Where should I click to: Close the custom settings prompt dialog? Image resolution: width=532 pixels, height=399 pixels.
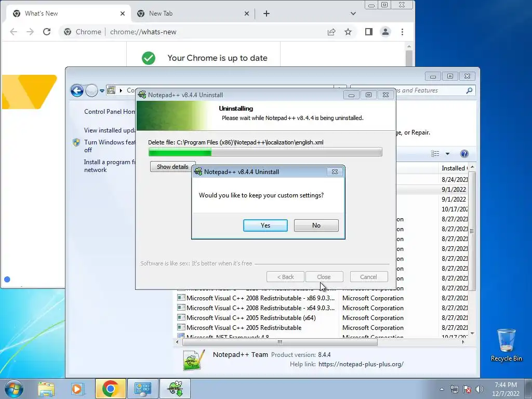coord(335,171)
